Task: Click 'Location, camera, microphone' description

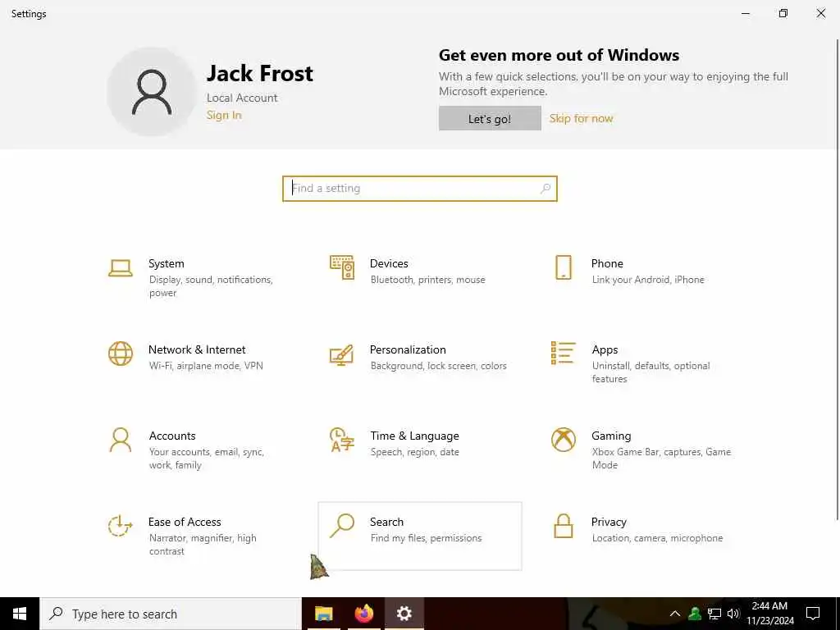Action: [657, 538]
